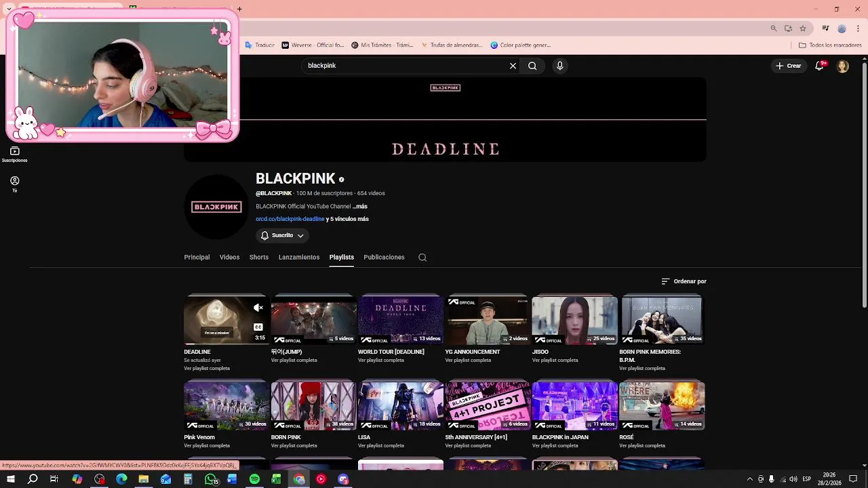Expand channel description with ...más
The width and height of the screenshot is (868, 488).
click(360, 206)
